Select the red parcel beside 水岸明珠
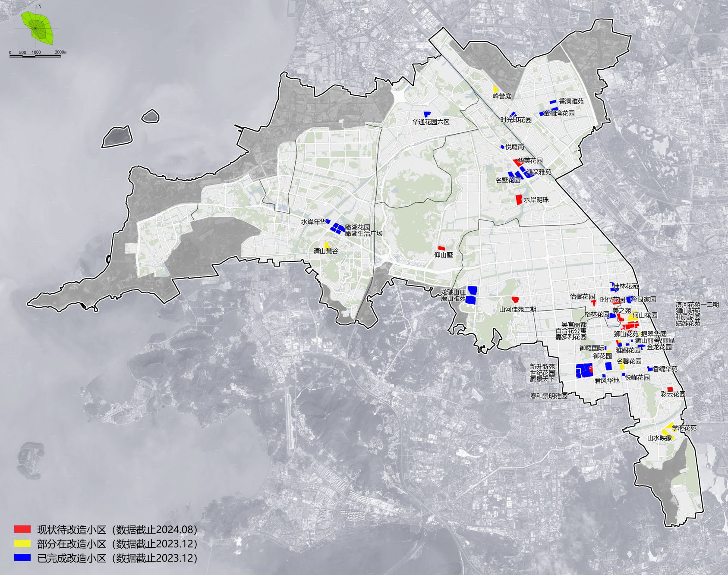The width and height of the screenshot is (728, 575). [519, 199]
